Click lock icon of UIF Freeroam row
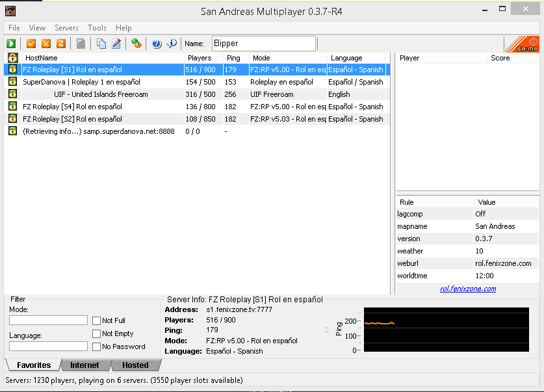This screenshot has height=392, width=544. coord(13,94)
